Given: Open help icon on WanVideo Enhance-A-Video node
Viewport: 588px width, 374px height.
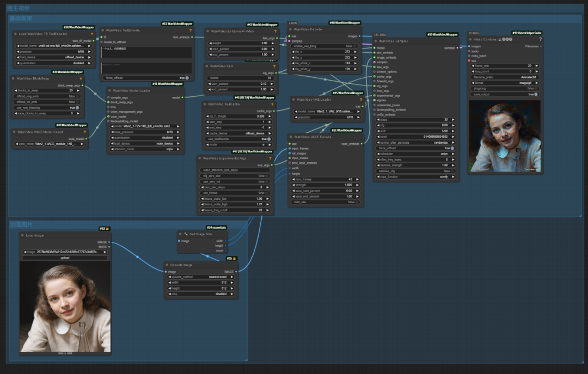Looking at the screenshot, I should pos(275,32).
